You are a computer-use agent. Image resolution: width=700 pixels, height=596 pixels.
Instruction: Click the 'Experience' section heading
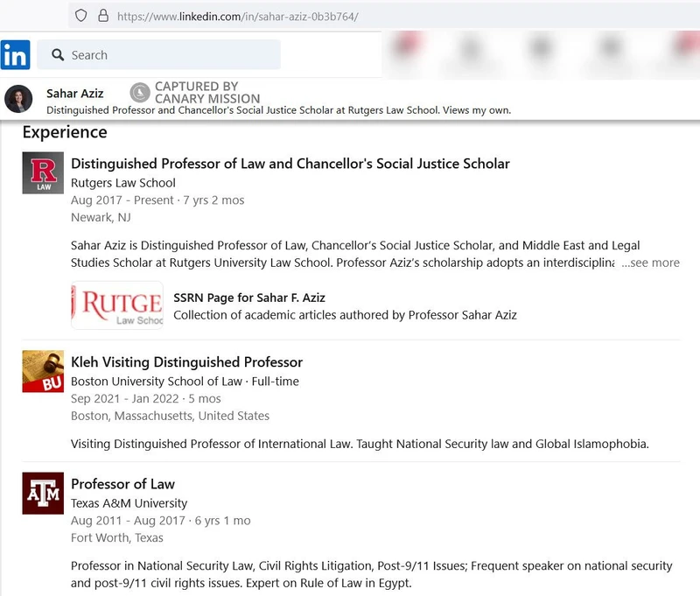click(x=65, y=132)
